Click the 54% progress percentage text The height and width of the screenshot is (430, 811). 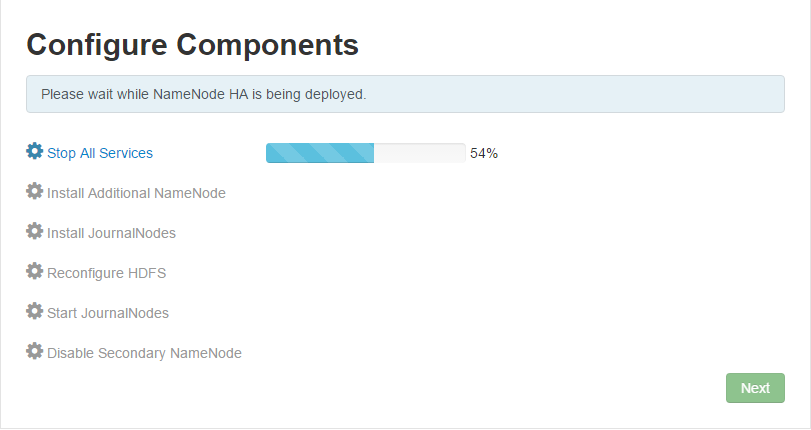pos(484,154)
